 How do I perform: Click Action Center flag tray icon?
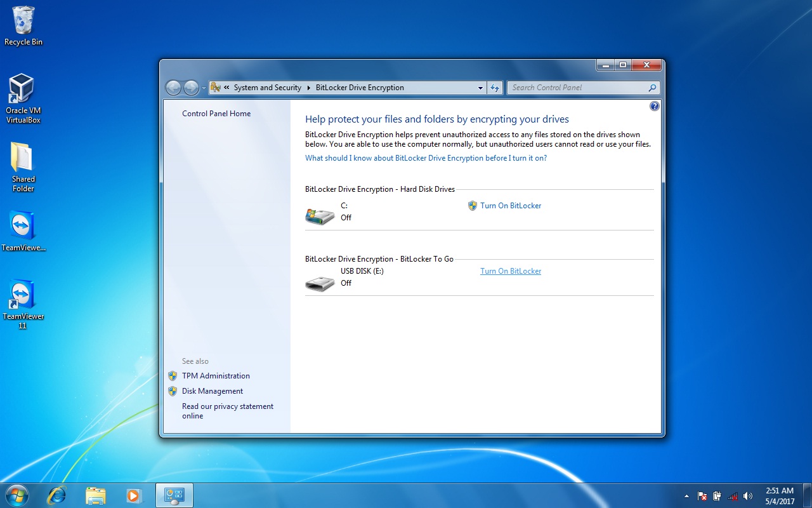[x=702, y=496]
